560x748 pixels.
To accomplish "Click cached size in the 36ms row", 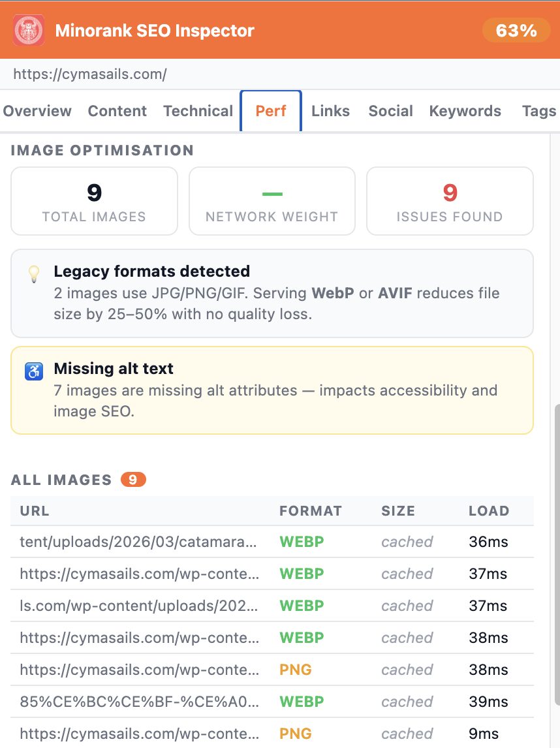I will pos(407,542).
